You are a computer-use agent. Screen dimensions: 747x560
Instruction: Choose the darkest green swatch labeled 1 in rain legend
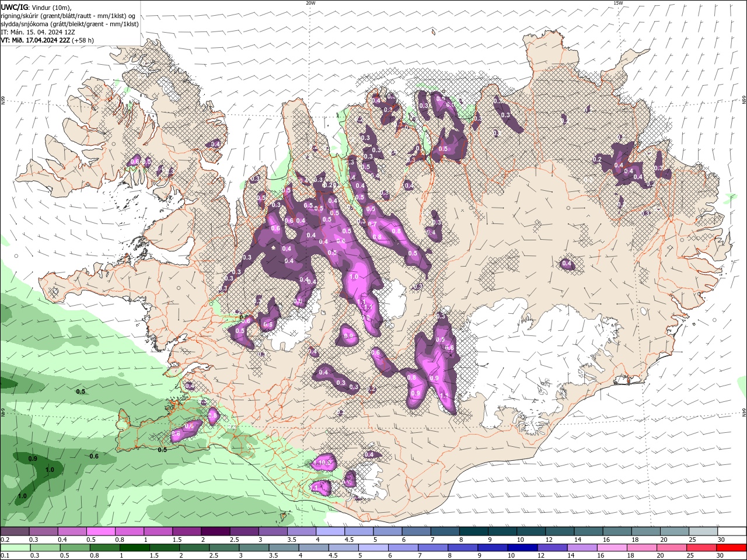point(134,548)
